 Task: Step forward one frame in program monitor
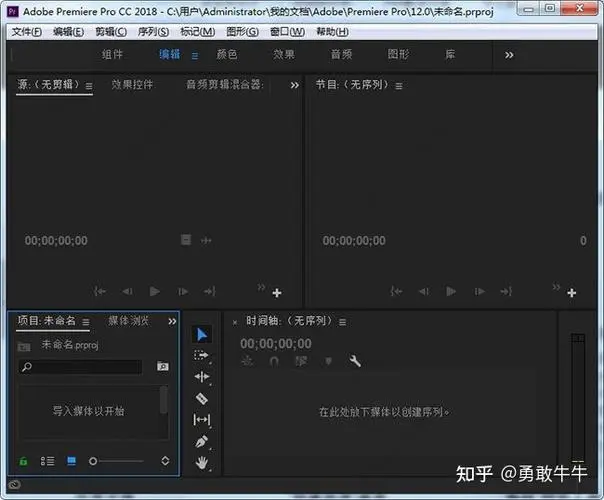click(x=479, y=292)
